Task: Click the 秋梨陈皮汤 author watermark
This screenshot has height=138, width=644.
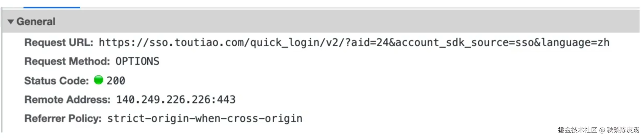Action: (623, 130)
